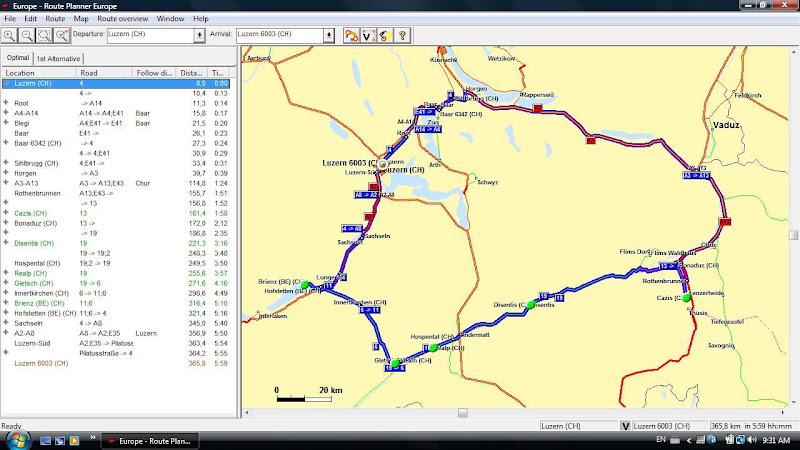Screen dimensions: 800x450
Task: Click the via points 'V' toolbar icon
Action: click(x=368, y=35)
